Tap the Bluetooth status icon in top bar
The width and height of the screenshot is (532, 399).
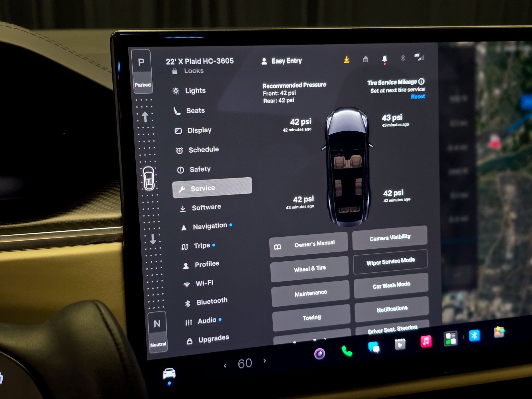tap(403, 58)
